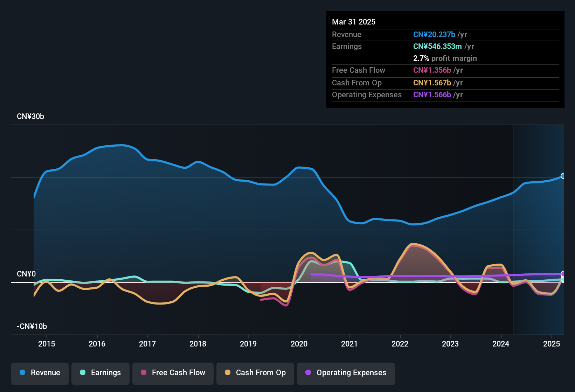
Task: Click the orange Cash From Op legend dot
Action: click(228, 372)
